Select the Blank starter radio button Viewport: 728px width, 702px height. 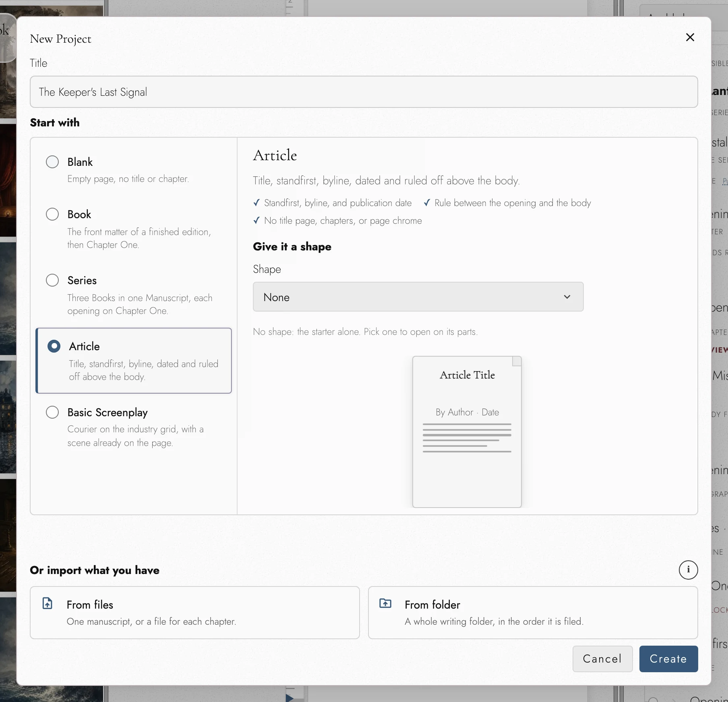click(52, 162)
